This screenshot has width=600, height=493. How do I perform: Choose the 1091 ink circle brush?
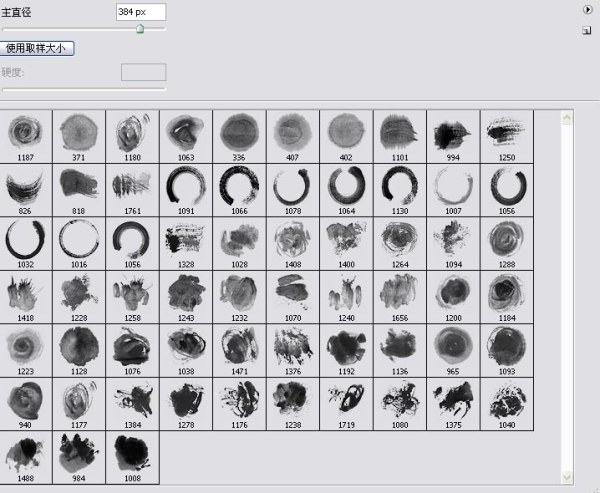[185, 186]
